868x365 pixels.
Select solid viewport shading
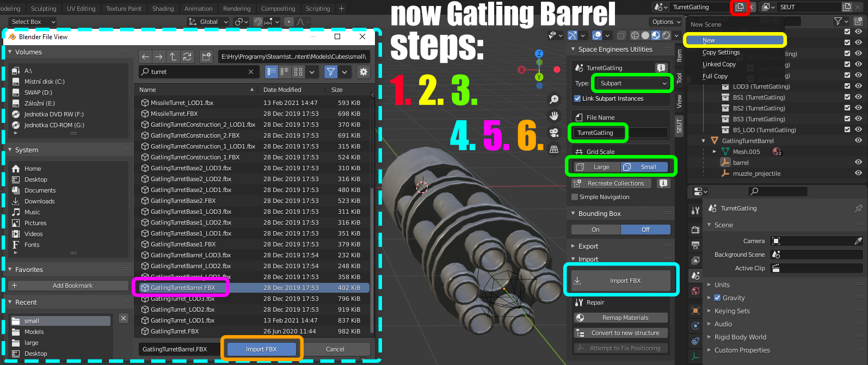pos(645,35)
